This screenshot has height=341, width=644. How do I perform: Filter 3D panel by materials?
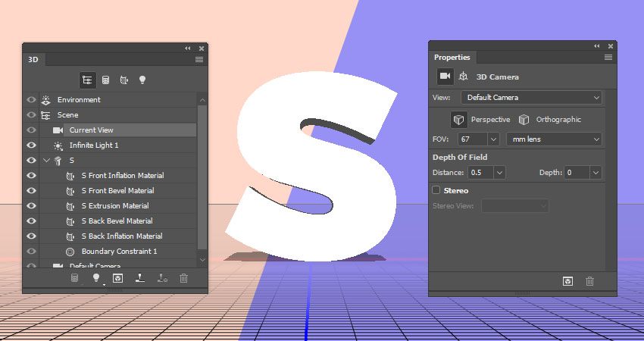[x=124, y=80]
